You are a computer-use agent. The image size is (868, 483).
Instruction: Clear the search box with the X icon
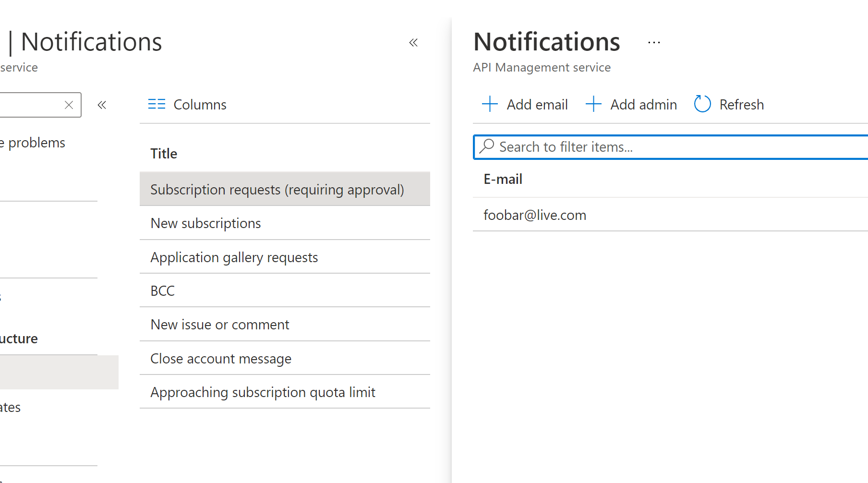(69, 105)
